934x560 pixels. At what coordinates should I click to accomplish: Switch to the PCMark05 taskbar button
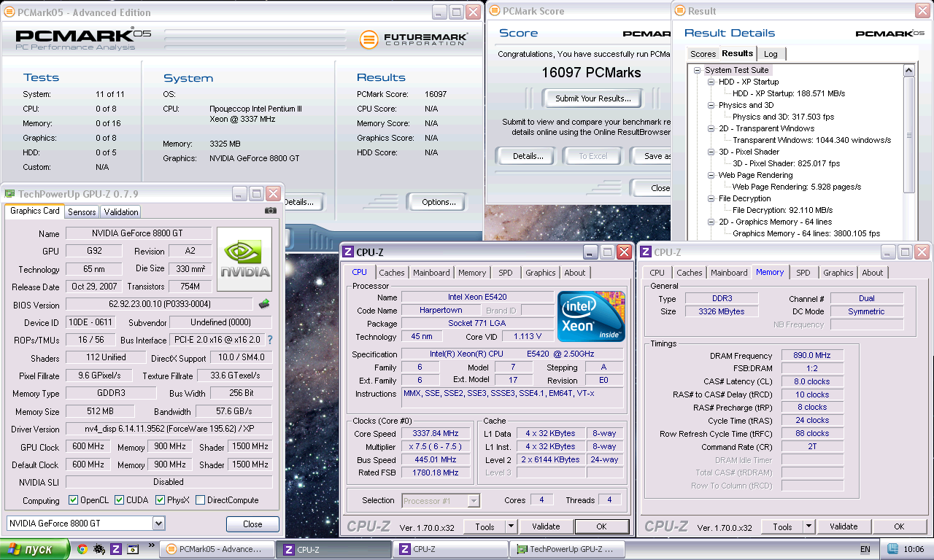217,549
